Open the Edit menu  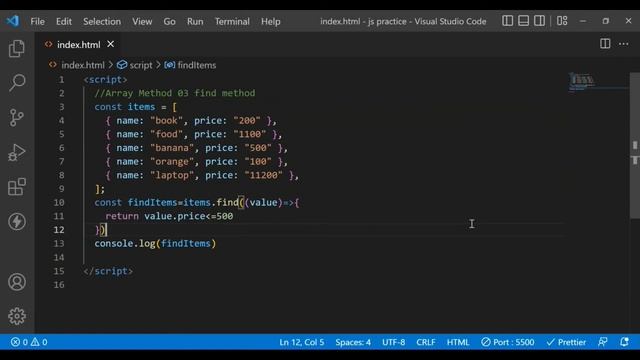coord(64,22)
